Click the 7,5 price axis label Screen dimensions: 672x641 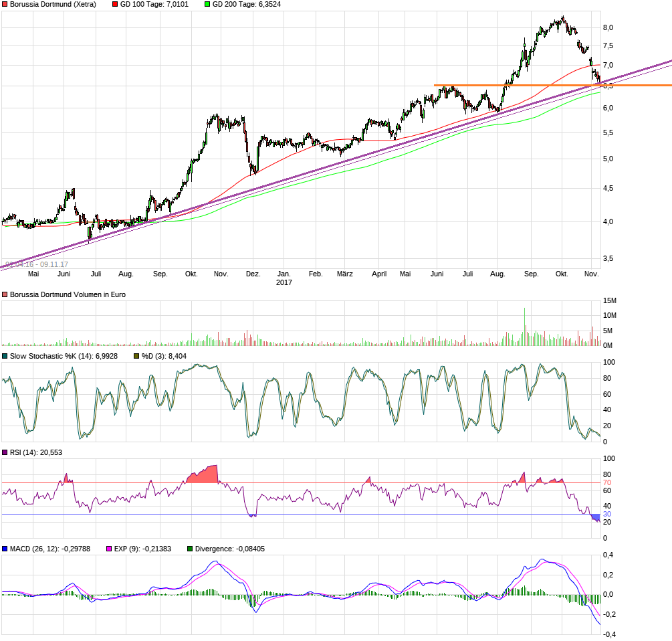pos(608,46)
